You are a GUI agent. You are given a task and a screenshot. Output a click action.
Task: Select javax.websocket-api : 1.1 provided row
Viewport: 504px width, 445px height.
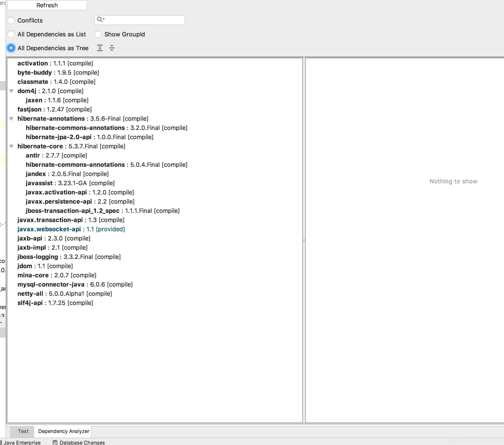(71, 229)
